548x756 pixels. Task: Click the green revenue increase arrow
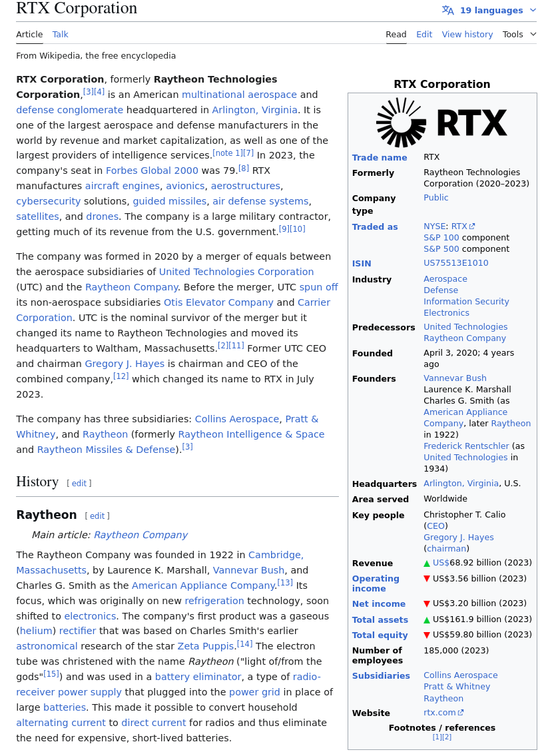(x=427, y=563)
